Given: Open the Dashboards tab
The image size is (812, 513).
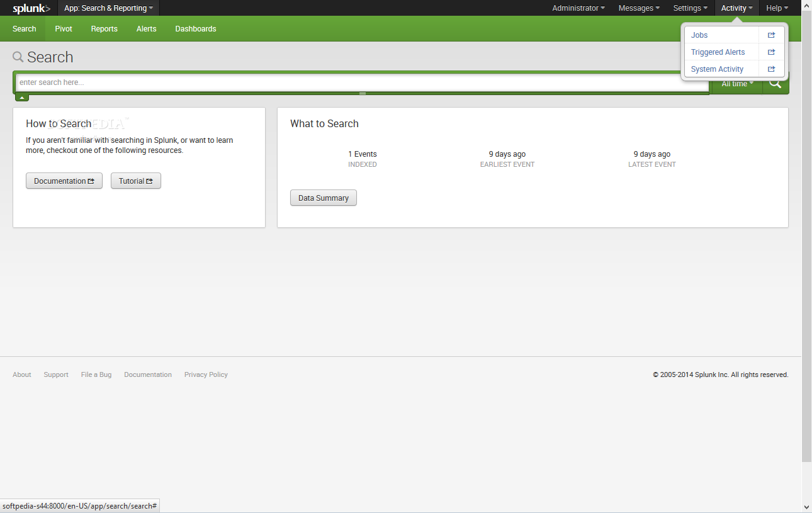Looking at the screenshot, I should 196,29.
